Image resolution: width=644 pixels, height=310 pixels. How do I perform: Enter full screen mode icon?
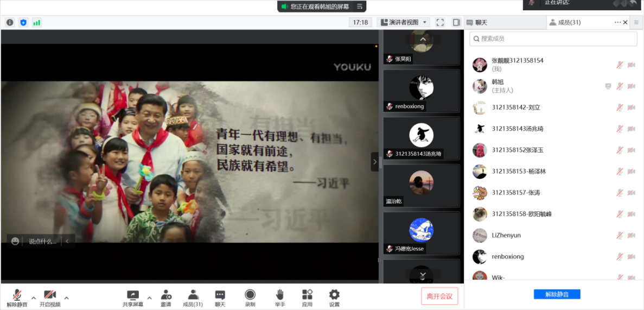[x=441, y=23]
